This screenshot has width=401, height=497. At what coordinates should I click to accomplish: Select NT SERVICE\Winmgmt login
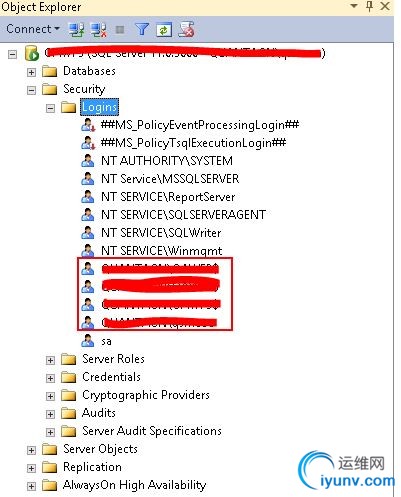click(x=162, y=251)
